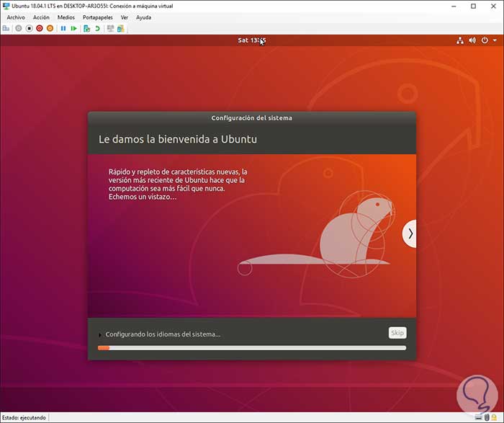Create a checkpoint from the toolbar
Viewport: 504px width, 423px height.
[x=86, y=29]
